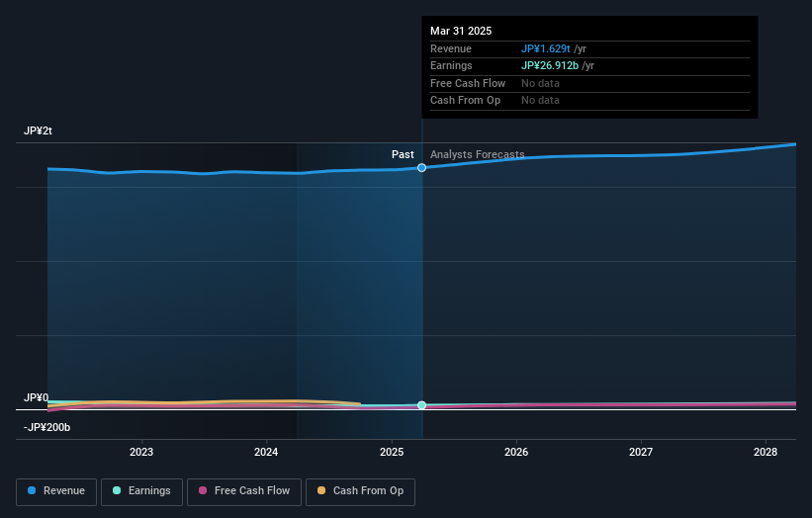Toggle the Cash From Op legend series

point(360,491)
